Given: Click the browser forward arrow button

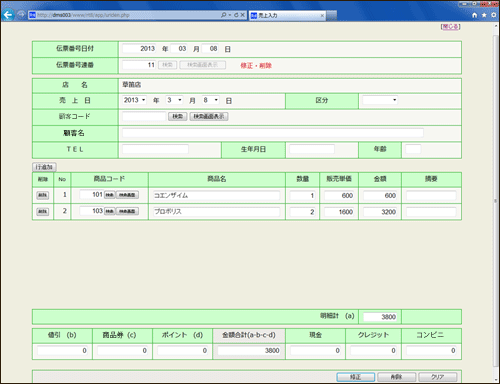Looking at the screenshot, I should pos(21,15).
